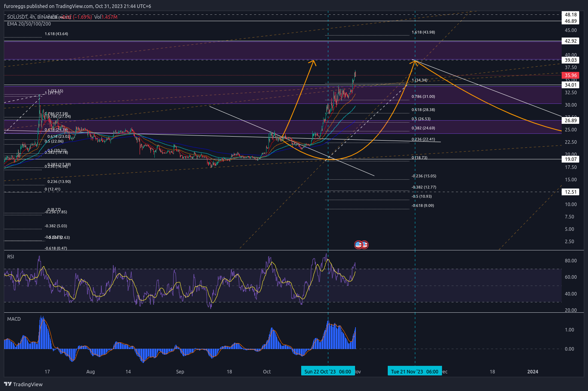Click the 20.00 level on the RSI scale

571,310
